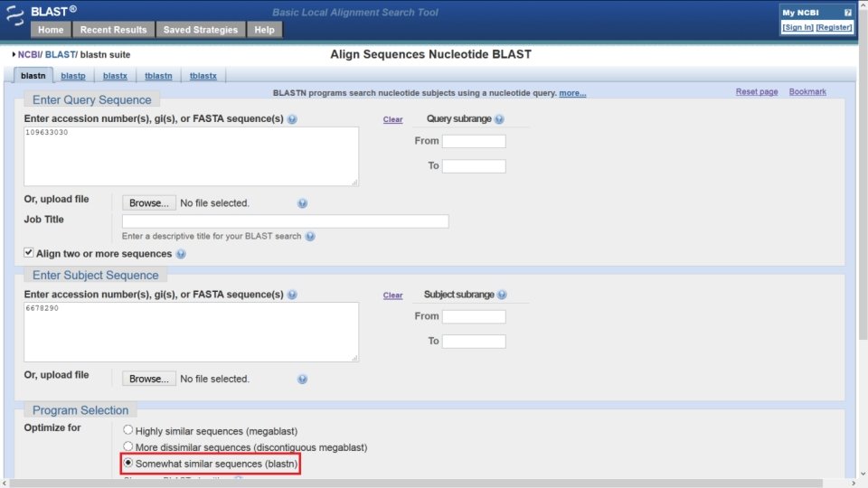The height and width of the screenshot is (488, 868).
Task: Click the BLAST logo icon
Action: point(15,15)
